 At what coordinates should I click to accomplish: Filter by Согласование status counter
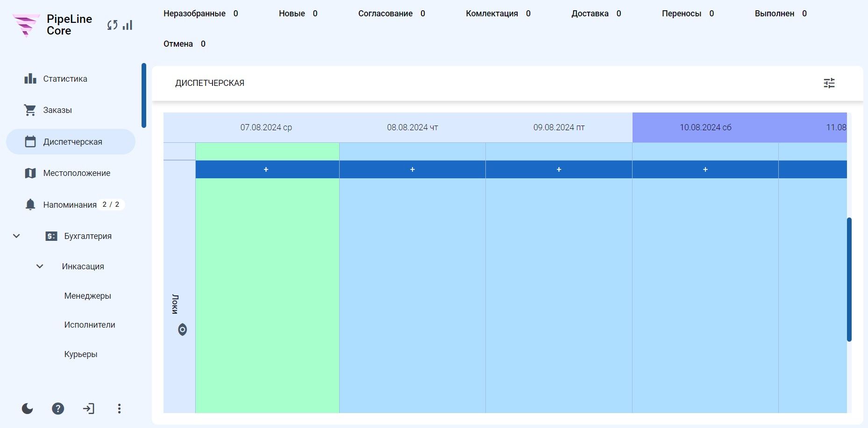pos(392,14)
